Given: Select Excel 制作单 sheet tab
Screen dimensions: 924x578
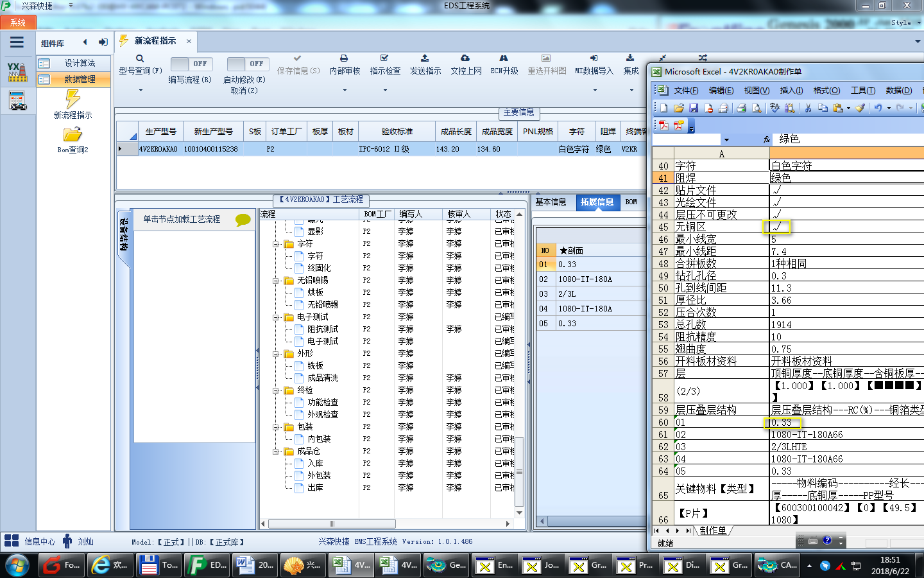Looking at the screenshot, I should pyautogui.click(x=713, y=530).
